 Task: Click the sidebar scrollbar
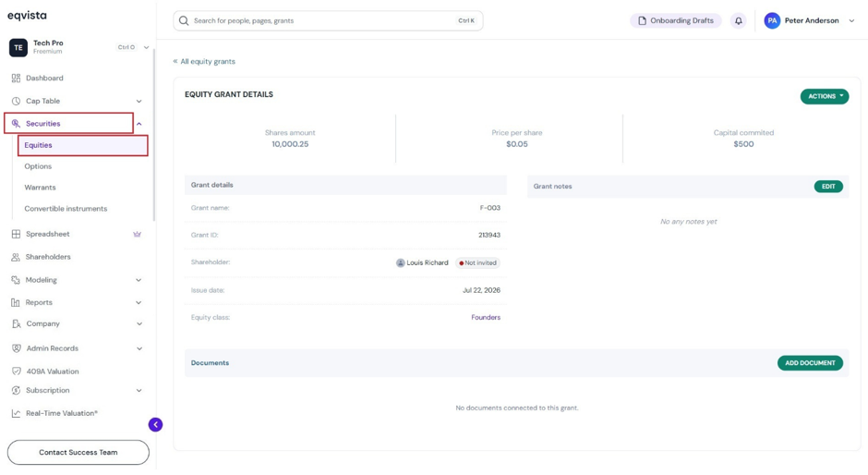coord(154,136)
